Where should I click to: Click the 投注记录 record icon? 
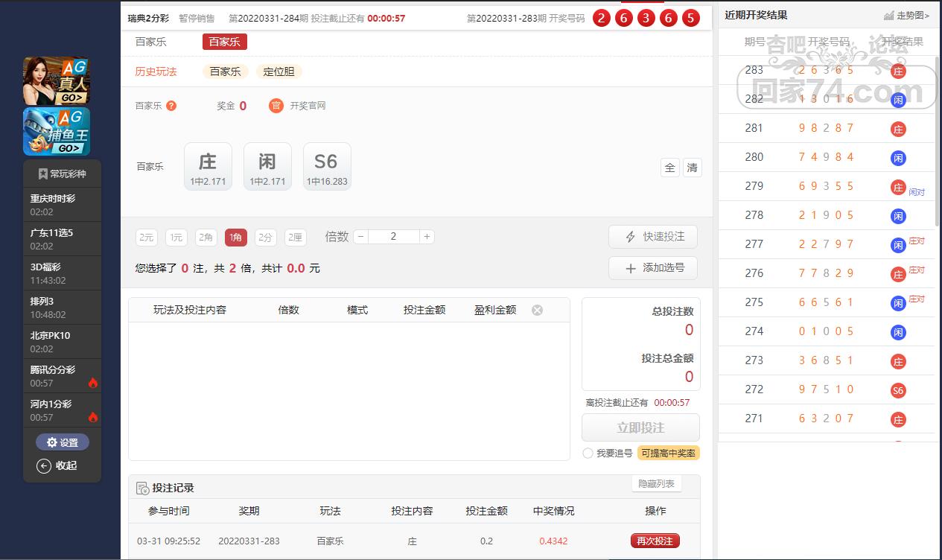pyautogui.click(x=142, y=489)
